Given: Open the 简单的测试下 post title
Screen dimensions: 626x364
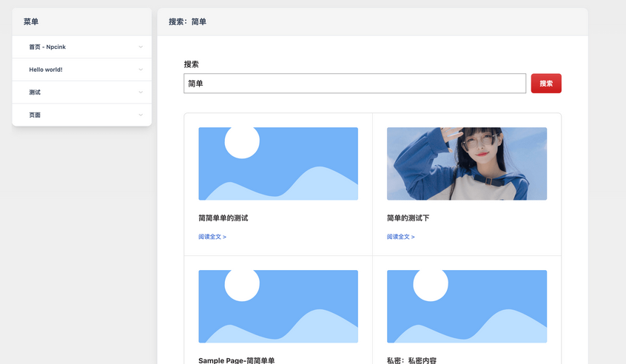Looking at the screenshot, I should 408,218.
